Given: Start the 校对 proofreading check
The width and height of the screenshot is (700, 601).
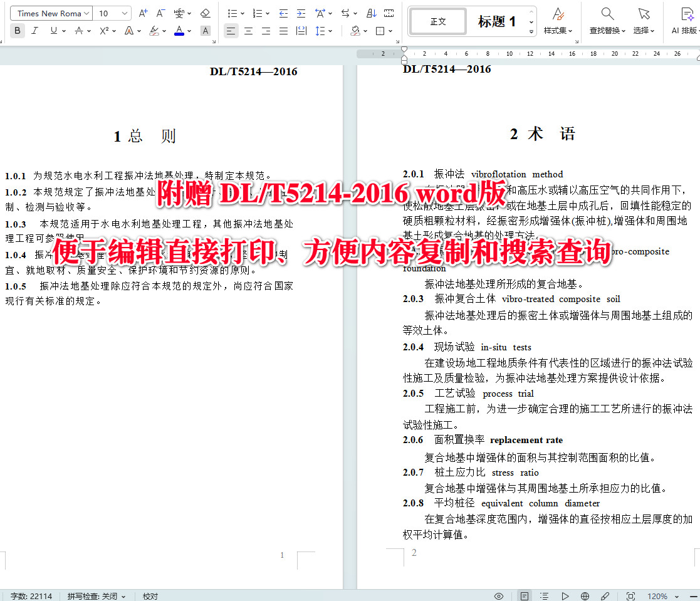Looking at the screenshot, I should click(x=150, y=596).
